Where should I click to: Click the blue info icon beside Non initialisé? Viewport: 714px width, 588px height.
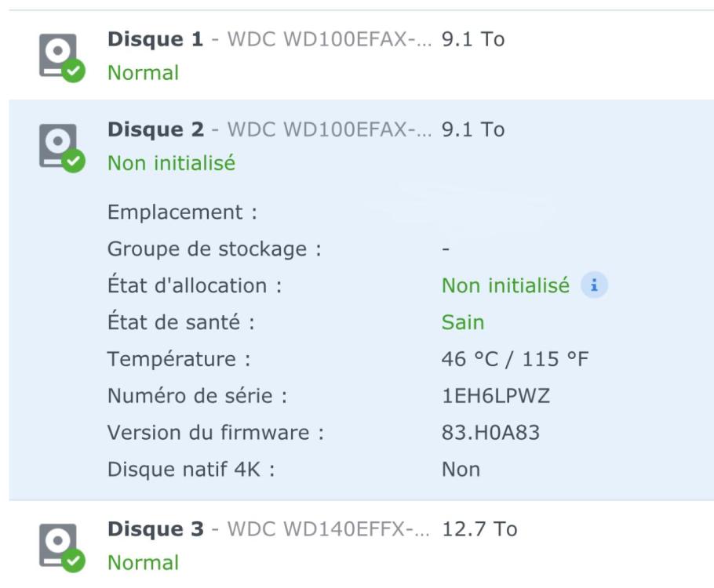pyautogui.click(x=594, y=286)
